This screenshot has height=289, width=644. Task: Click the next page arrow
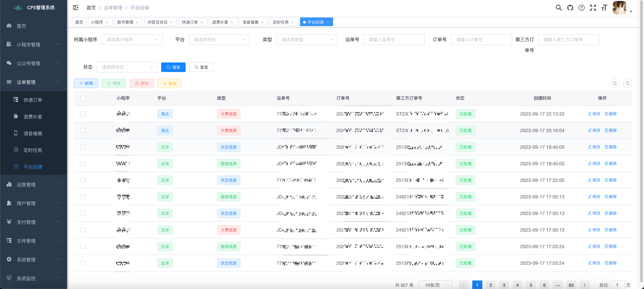point(584,285)
